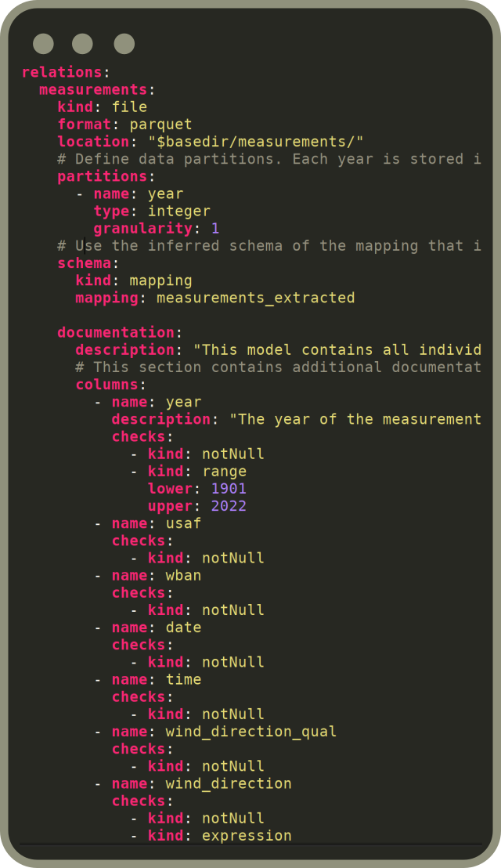The width and height of the screenshot is (501, 868).
Task: Click the lower bound value 1901
Action: coord(229,488)
